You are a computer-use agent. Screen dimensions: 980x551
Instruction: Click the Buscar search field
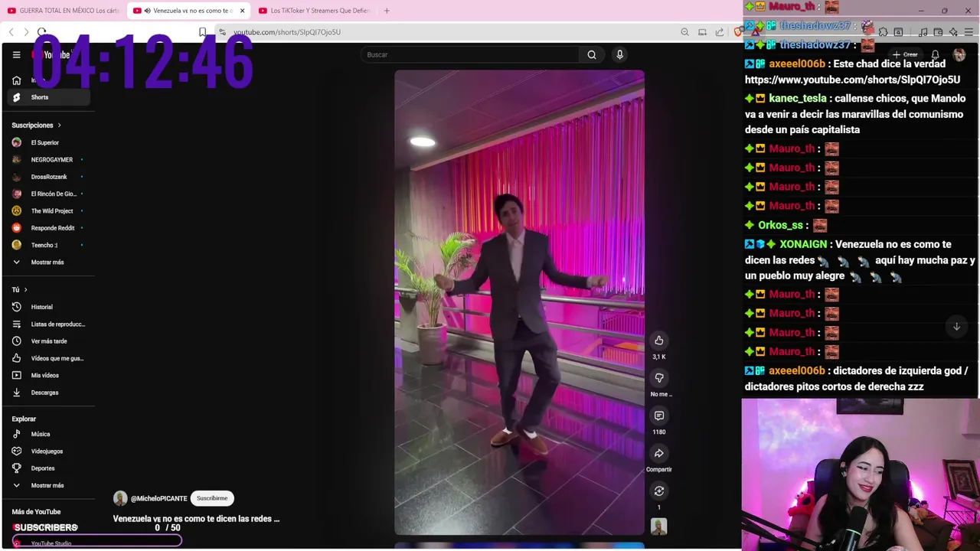pyautogui.click(x=470, y=54)
